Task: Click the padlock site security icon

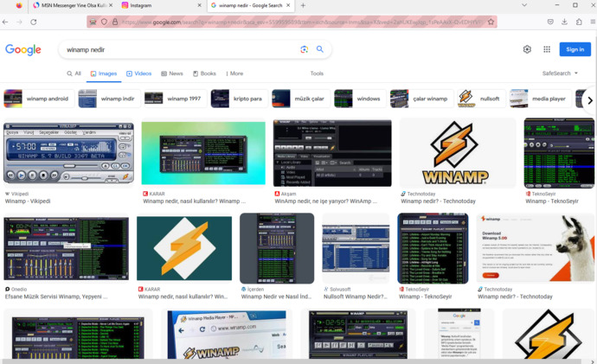Action: click(115, 22)
